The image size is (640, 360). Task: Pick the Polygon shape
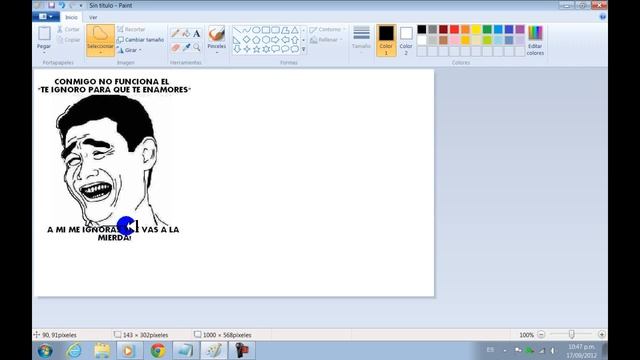click(x=285, y=30)
